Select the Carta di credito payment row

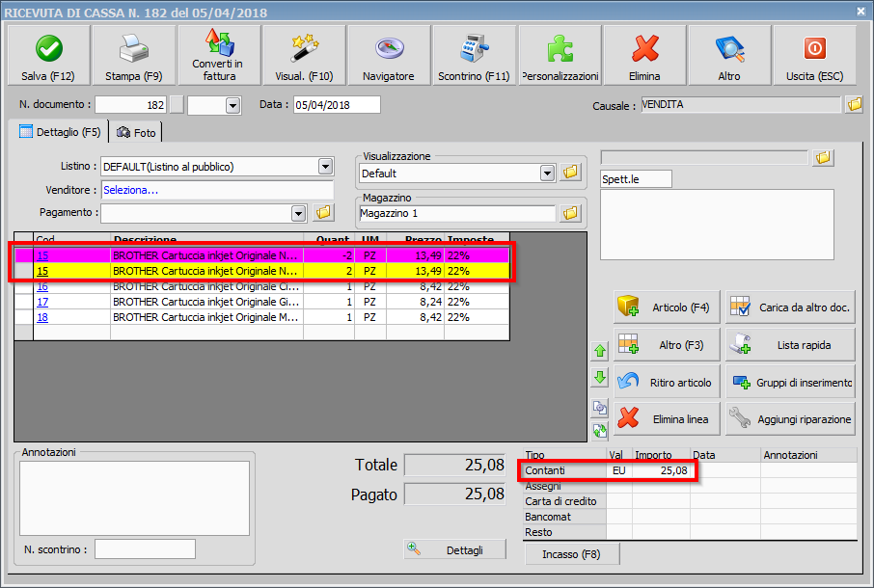tap(690, 501)
